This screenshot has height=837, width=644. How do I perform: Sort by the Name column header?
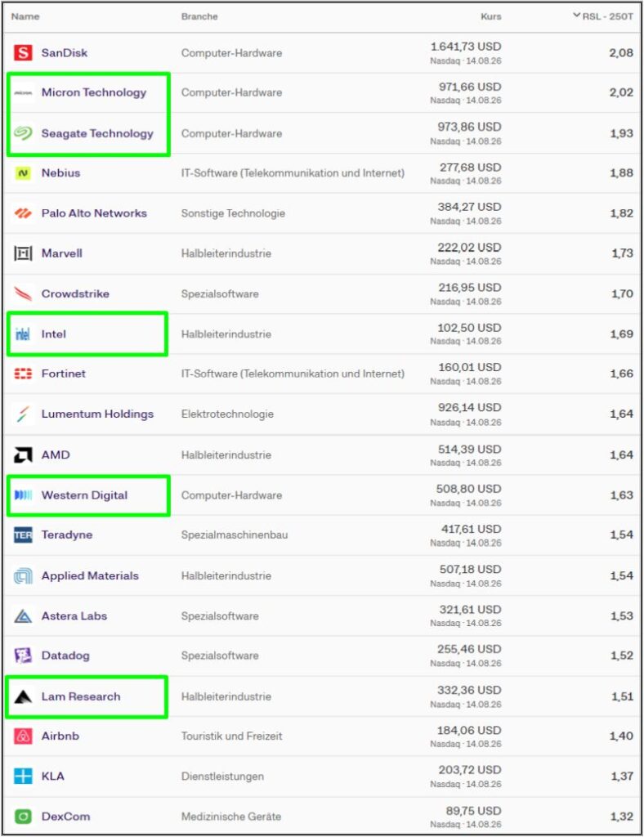25,16
